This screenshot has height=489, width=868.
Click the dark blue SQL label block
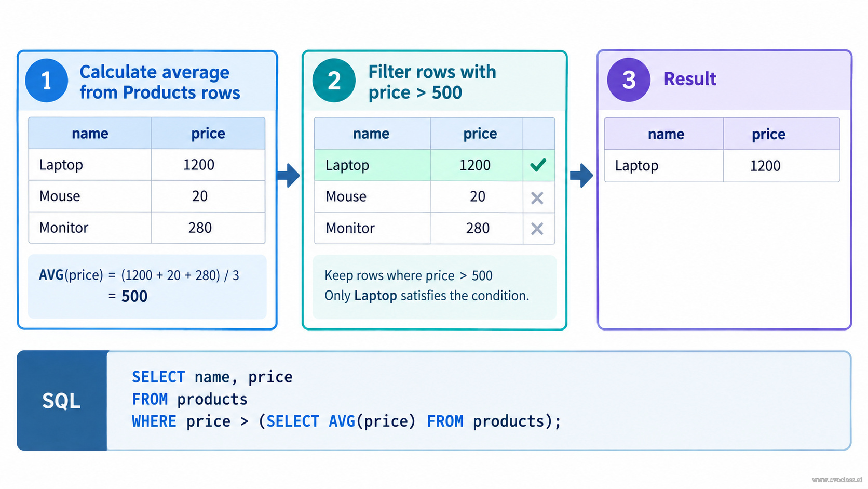point(62,400)
